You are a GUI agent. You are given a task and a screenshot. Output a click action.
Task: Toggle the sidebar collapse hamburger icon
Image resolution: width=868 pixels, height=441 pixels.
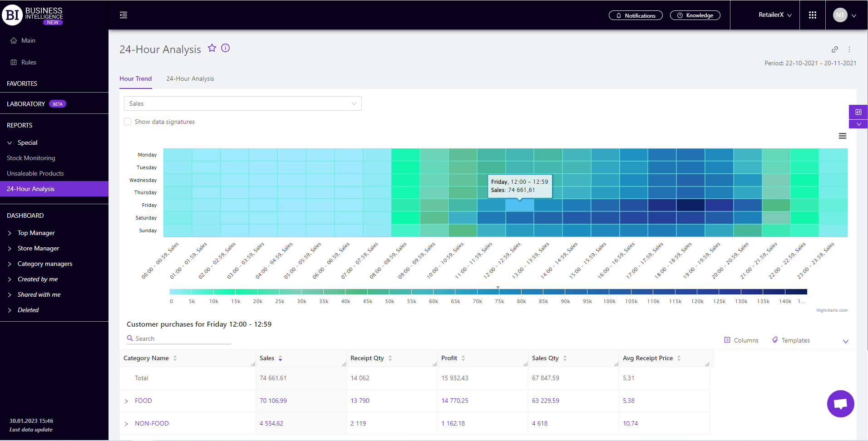click(123, 15)
